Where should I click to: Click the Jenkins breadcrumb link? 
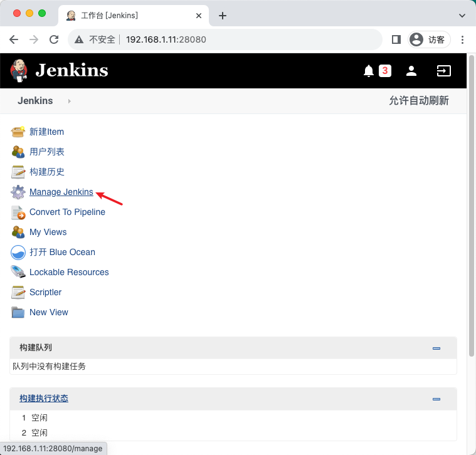(x=35, y=101)
